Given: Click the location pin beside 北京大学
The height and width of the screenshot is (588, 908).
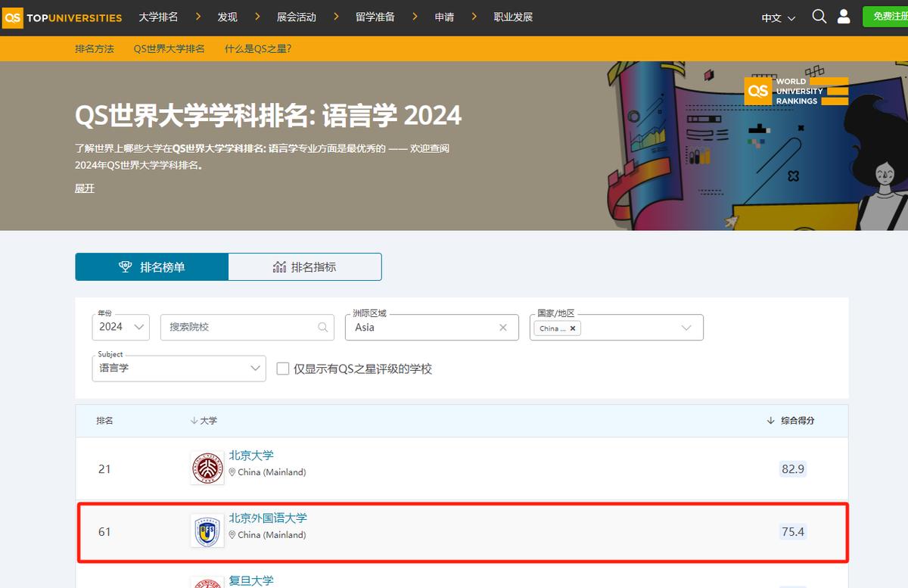Looking at the screenshot, I should (233, 471).
